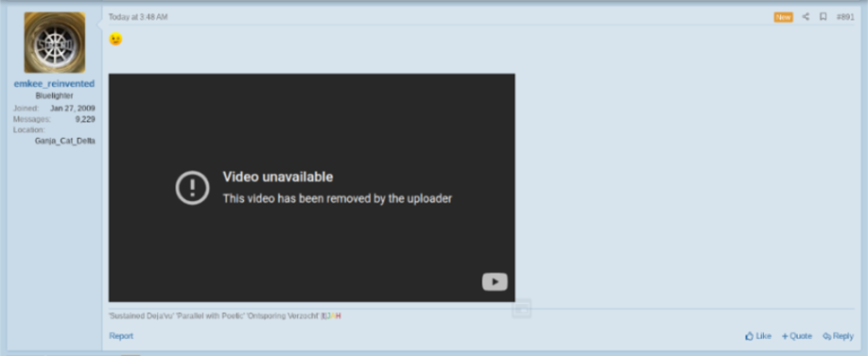Click the small image icon below the video
Screen dimensions: 868x356
tap(522, 309)
